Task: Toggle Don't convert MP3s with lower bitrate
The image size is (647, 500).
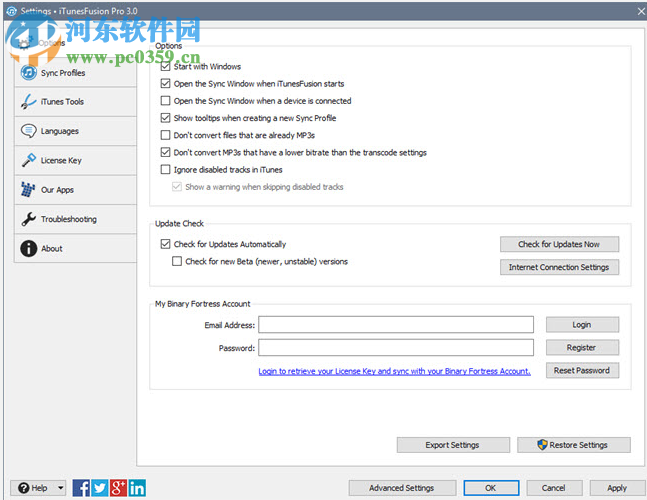Action: click(x=165, y=152)
